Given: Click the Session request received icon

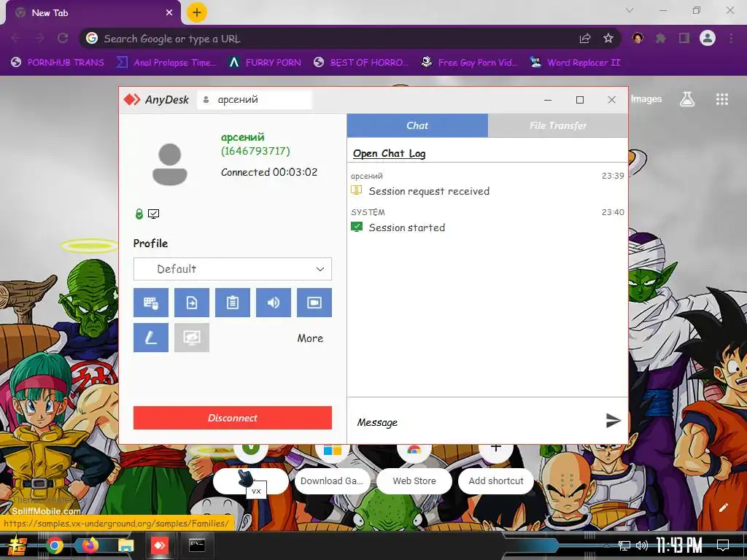Looking at the screenshot, I should coord(356,190).
